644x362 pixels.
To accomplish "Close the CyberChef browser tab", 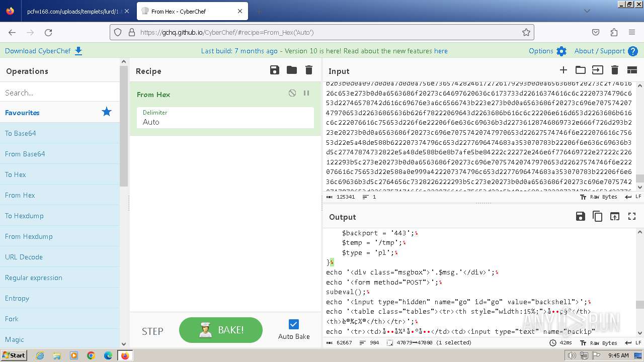I will [240, 11].
